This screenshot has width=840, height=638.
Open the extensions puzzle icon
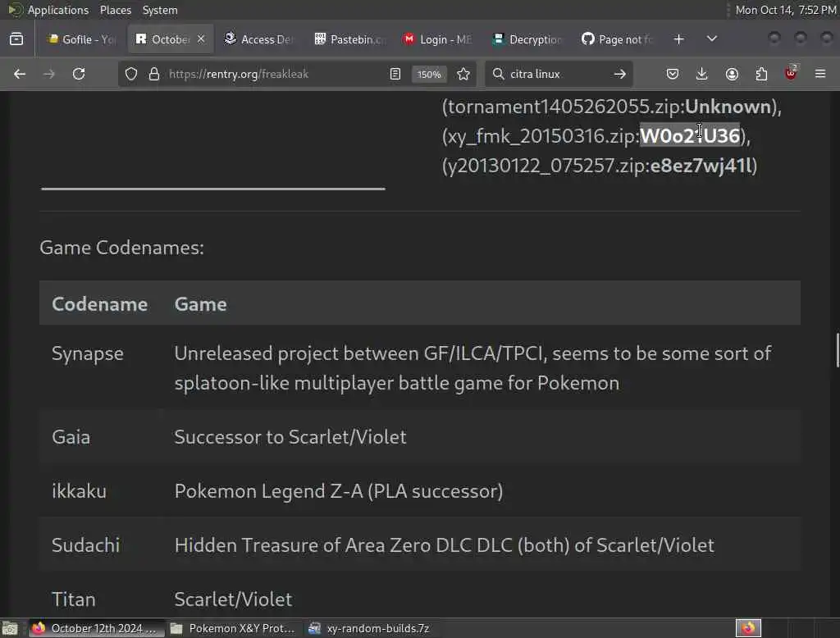point(761,74)
